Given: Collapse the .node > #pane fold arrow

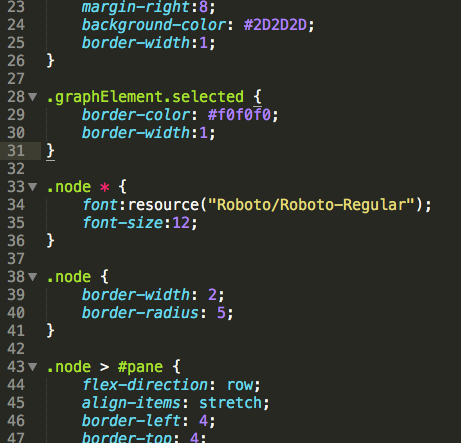Looking at the screenshot, I should (x=33, y=367).
